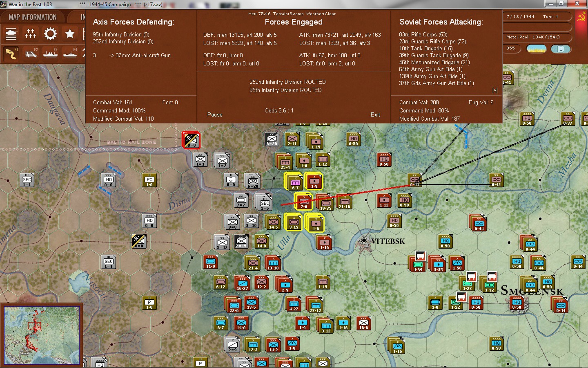Open the losses screen with crosses icon
This screenshot has height=368, width=588.
(x=31, y=34)
